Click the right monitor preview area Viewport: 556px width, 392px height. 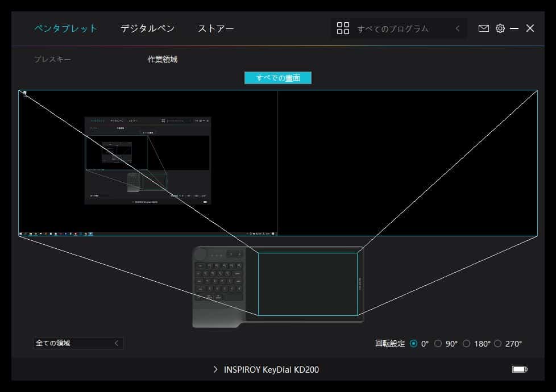click(x=408, y=163)
